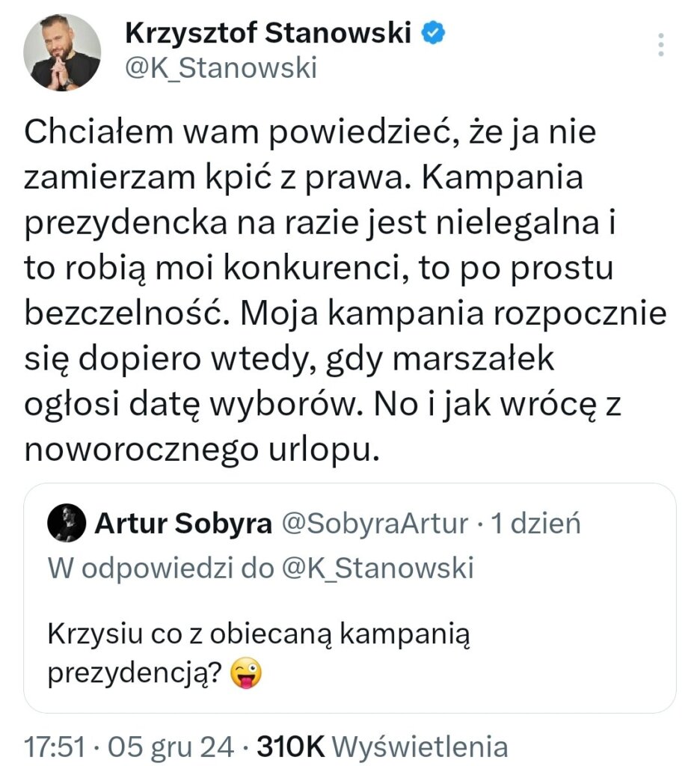
Task: Click the winking tongue-out emoji
Action: point(246,673)
